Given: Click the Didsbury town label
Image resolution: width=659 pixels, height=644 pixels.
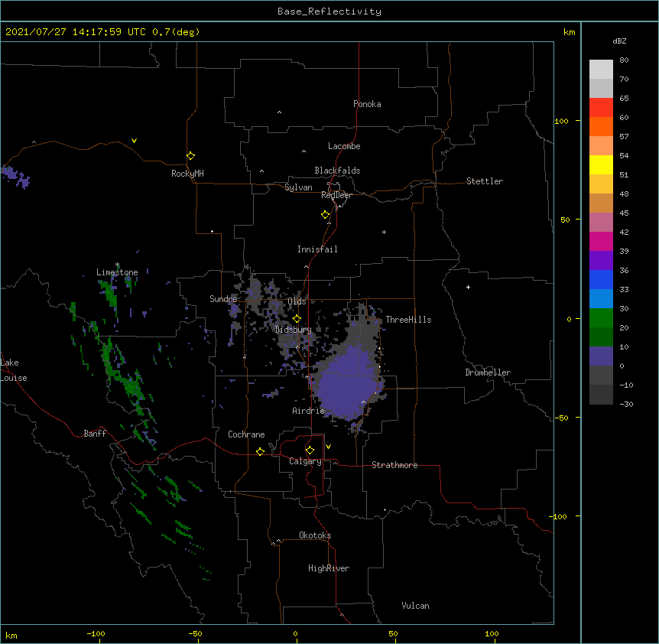Looking at the screenshot, I should point(294,330).
